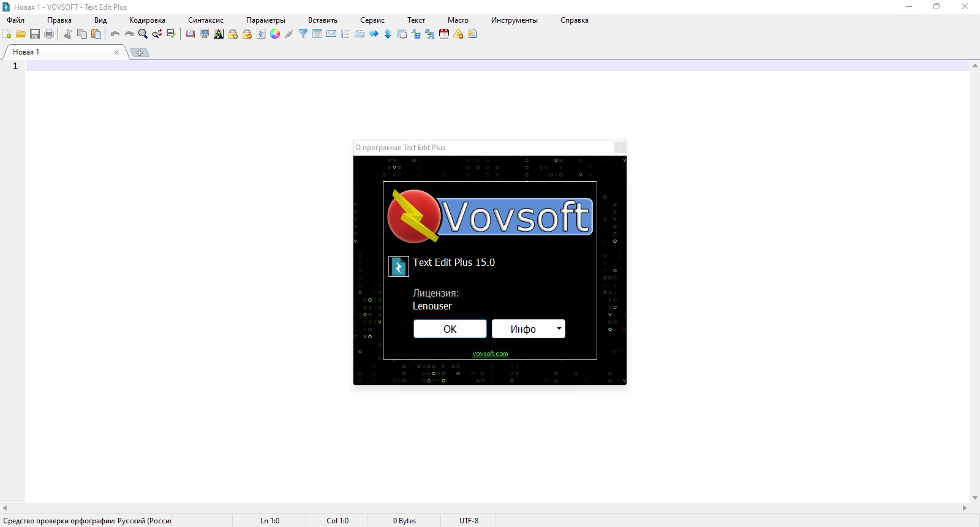The width and height of the screenshot is (980, 527).
Task: Click the vertical scrollbar down arrow
Action: (974, 498)
